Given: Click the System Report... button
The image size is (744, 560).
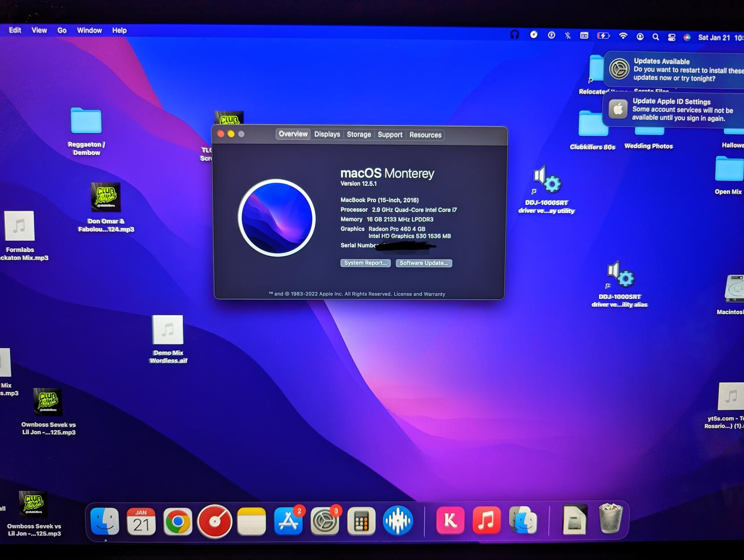Looking at the screenshot, I should point(365,263).
